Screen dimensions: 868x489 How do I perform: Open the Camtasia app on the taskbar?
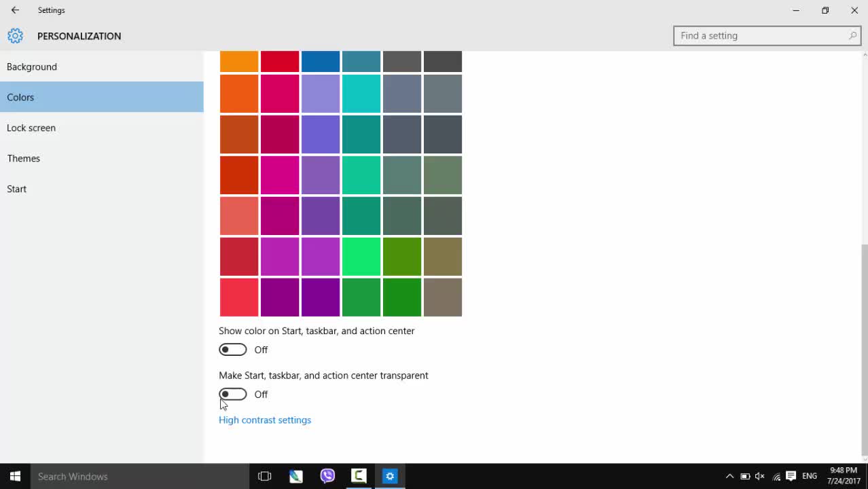[359, 476]
